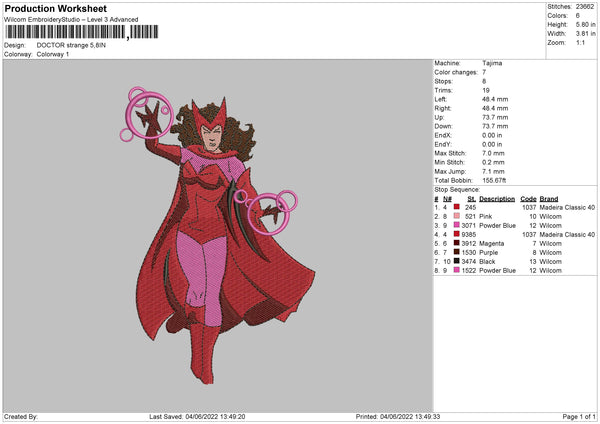Click the design name 'DOCTOR strange 5,8IN'
The height and width of the screenshot is (424, 600).
click(71, 45)
